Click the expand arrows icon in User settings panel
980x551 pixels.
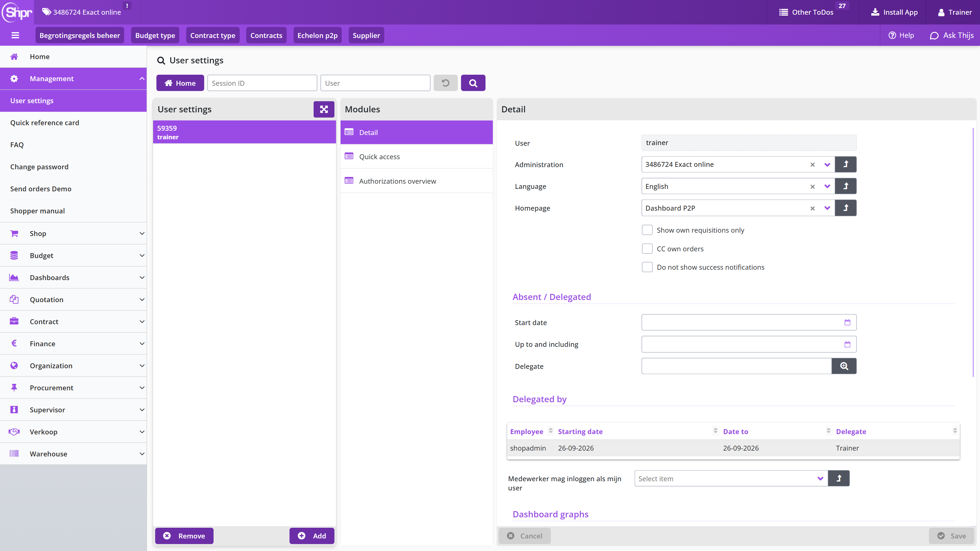pos(324,110)
